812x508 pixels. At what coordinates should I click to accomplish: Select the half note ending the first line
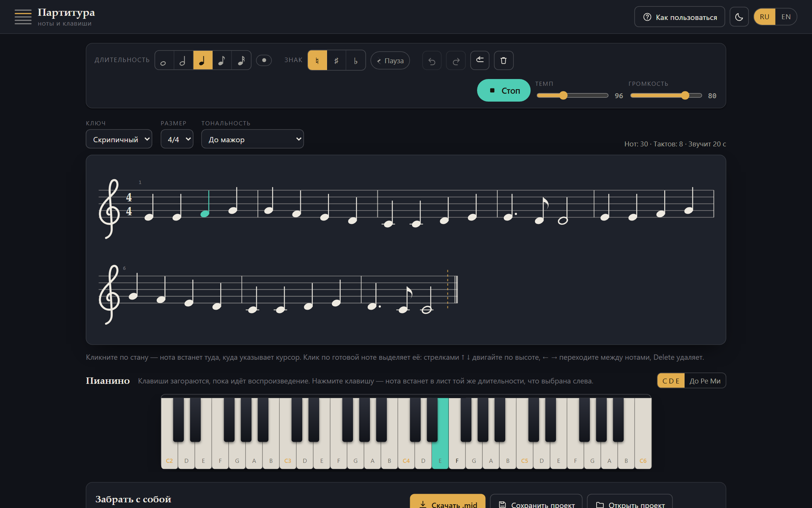pyautogui.click(x=563, y=221)
